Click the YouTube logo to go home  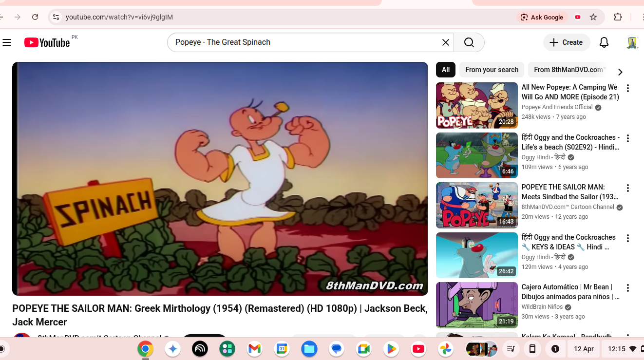pyautogui.click(x=47, y=42)
